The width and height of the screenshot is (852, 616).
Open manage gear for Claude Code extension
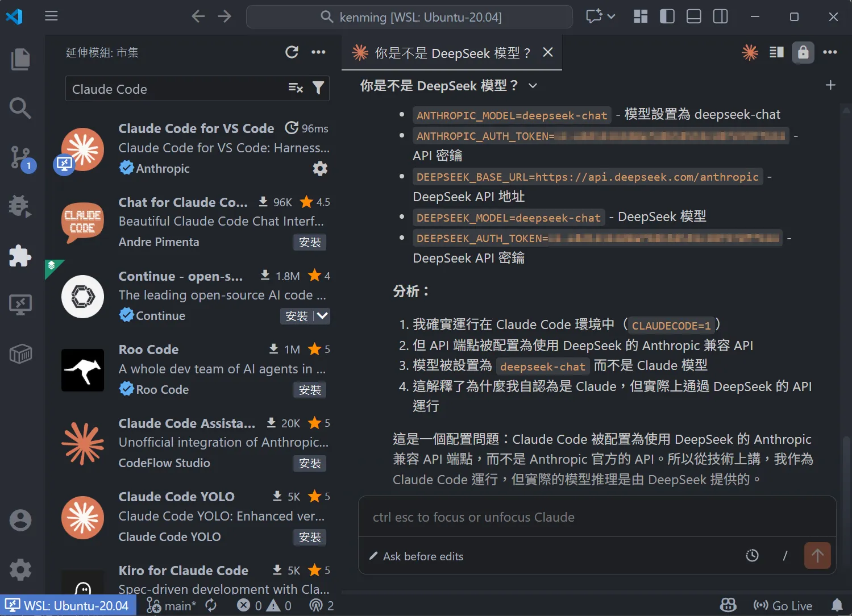point(320,169)
